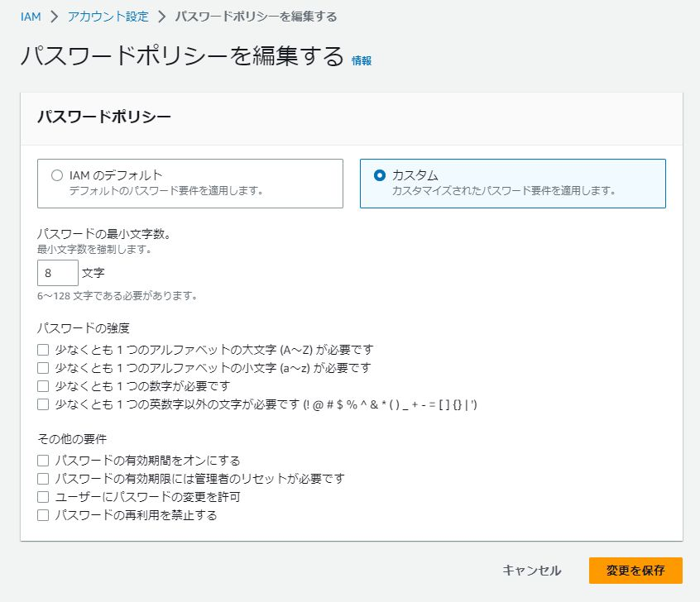
Task: Select the IAM のデフォルト radio option
Action: 57,175
